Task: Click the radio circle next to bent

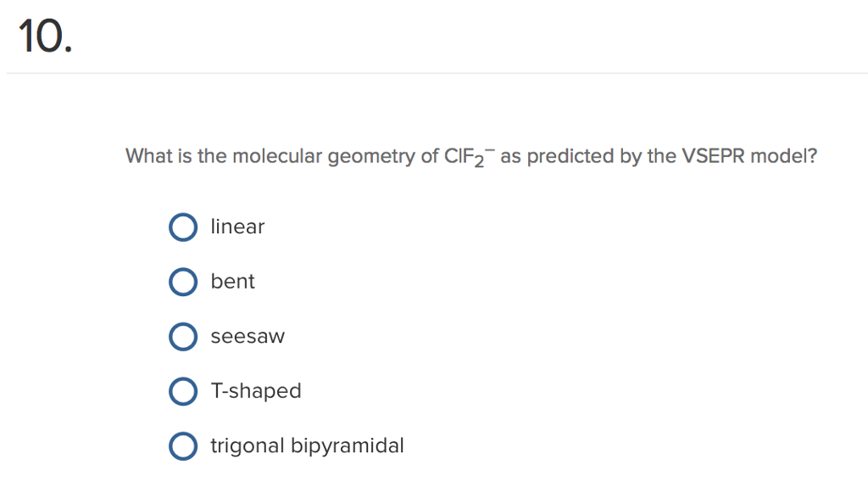Action: click(x=183, y=281)
